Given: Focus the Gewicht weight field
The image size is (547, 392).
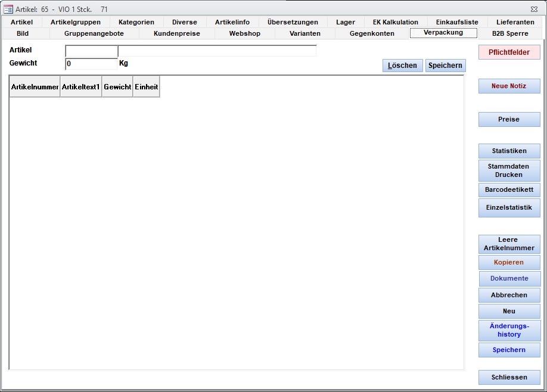Looking at the screenshot, I should (x=91, y=64).
